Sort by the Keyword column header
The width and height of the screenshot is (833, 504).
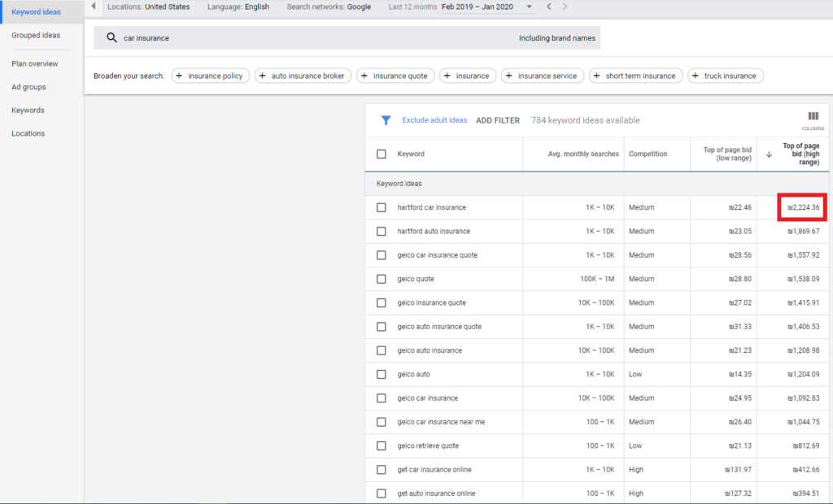[411, 154]
